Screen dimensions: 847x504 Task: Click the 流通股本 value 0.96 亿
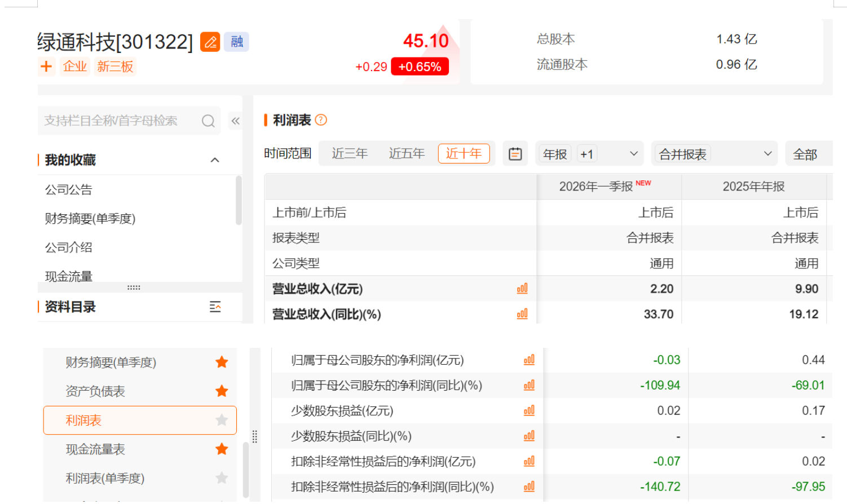click(736, 64)
